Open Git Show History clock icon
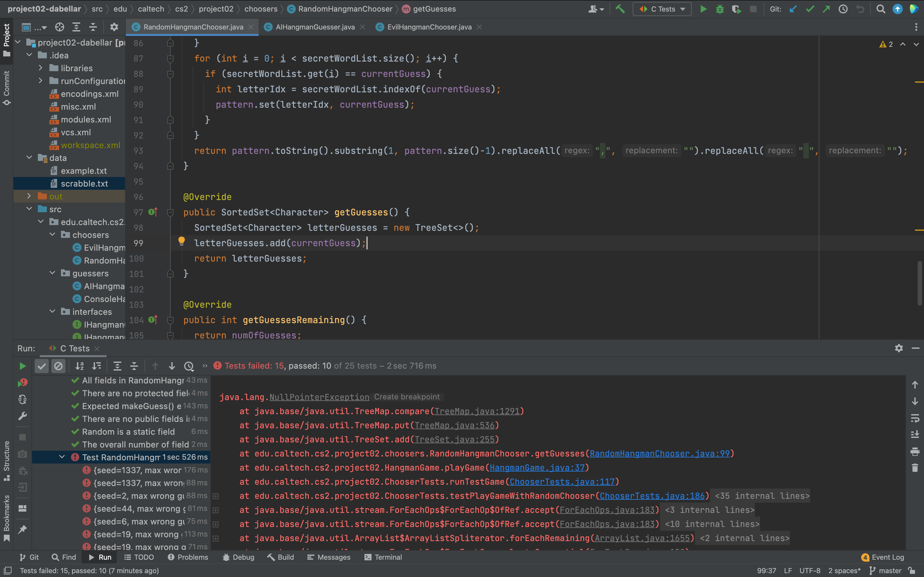This screenshot has height=577, width=924. pos(843,9)
